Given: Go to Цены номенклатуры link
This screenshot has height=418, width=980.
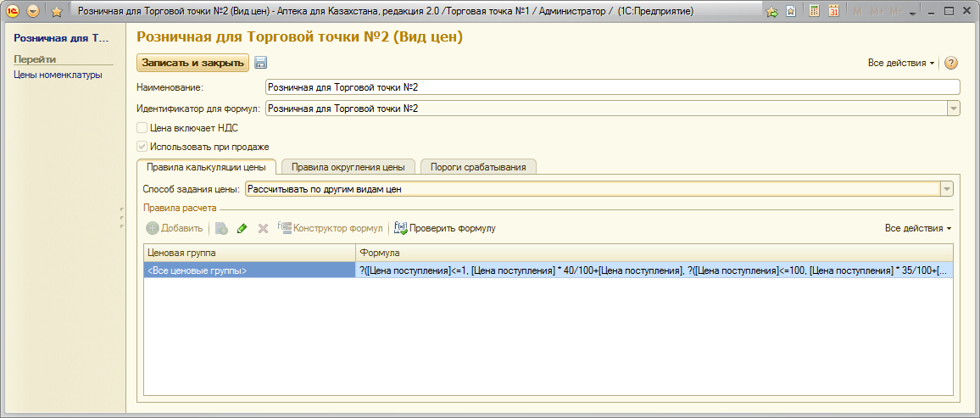Looking at the screenshot, I should coord(58,75).
